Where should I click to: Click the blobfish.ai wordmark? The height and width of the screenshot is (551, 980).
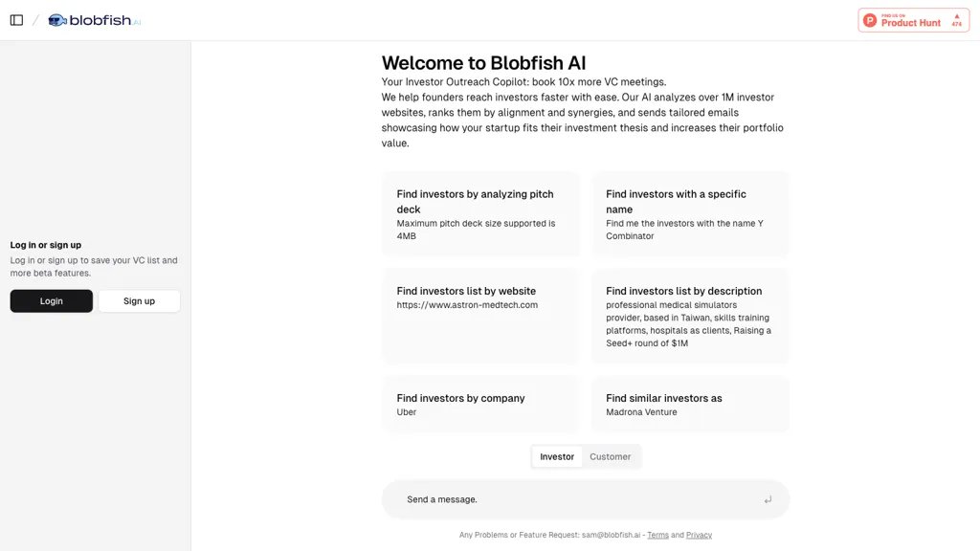tap(105, 21)
